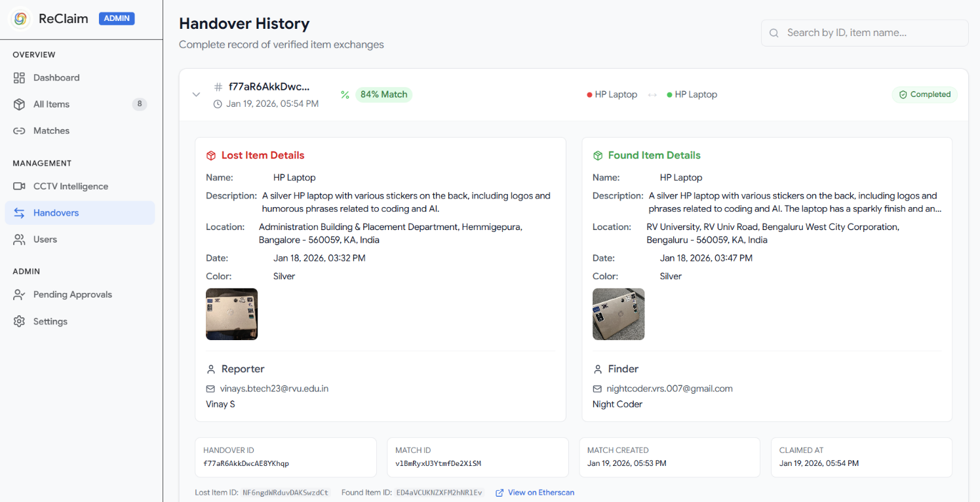Click the Dashboard grid icon
The image size is (980, 502).
[19, 78]
